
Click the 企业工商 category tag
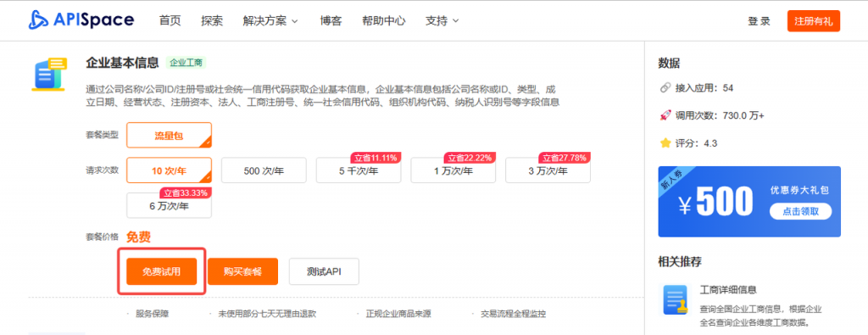(x=186, y=63)
